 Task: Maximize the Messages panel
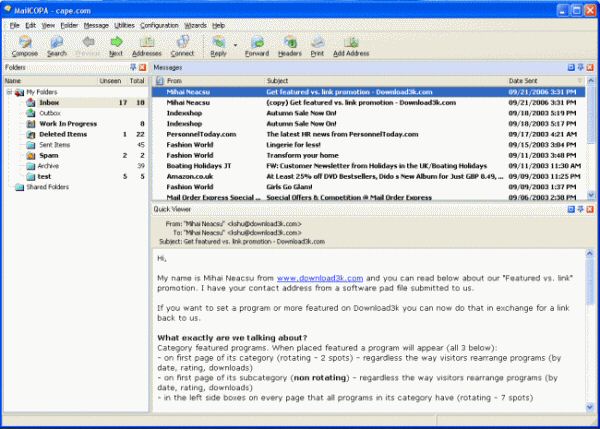[x=571, y=67]
